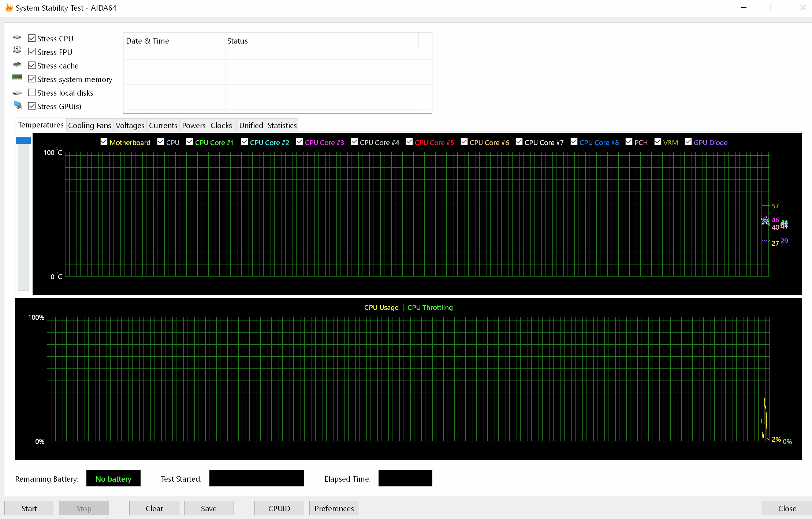Image resolution: width=812 pixels, height=519 pixels.
Task: Switch to the Cooling Fans tab
Action: 89,126
